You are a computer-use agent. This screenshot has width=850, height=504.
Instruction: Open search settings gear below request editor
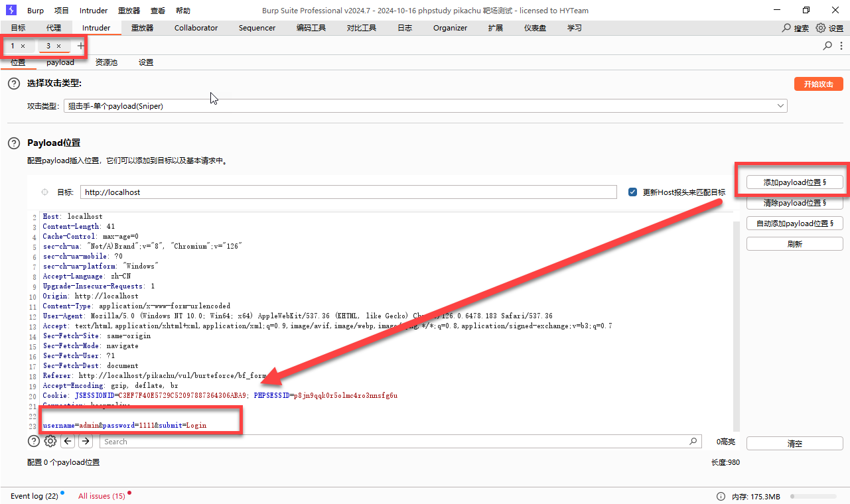click(50, 442)
